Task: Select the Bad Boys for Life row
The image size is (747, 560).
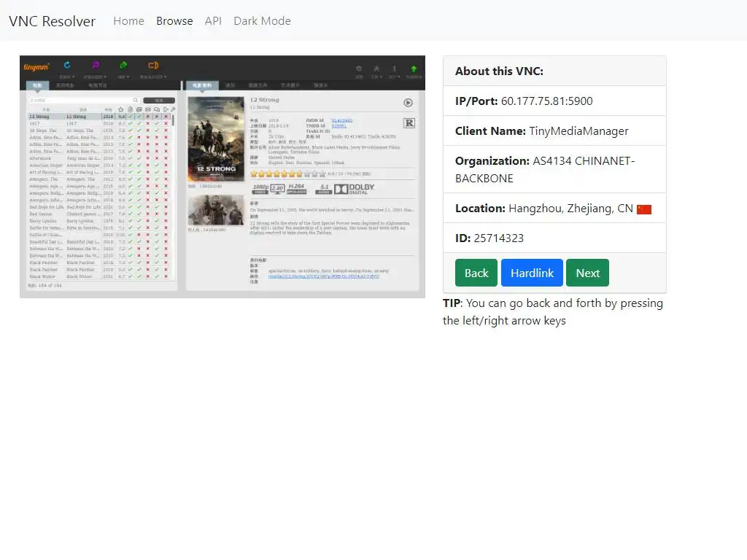Action: (99, 207)
